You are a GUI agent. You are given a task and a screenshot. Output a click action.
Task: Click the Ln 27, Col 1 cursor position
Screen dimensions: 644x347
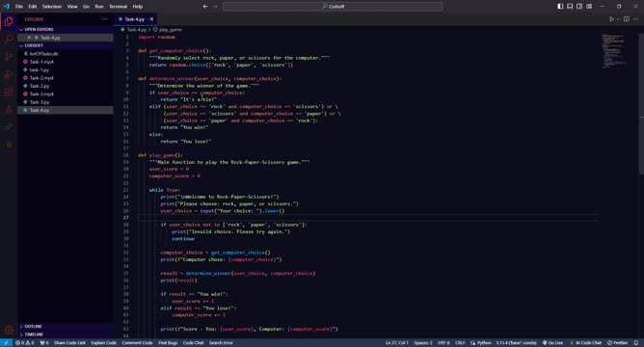point(397,343)
